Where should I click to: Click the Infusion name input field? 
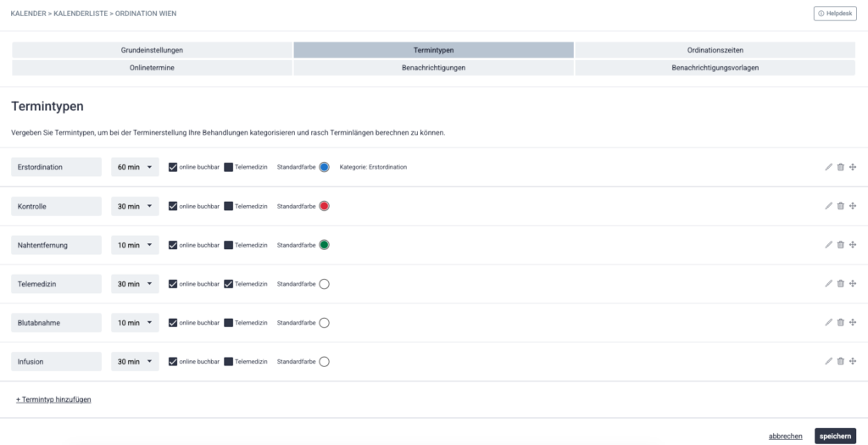(x=56, y=362)
